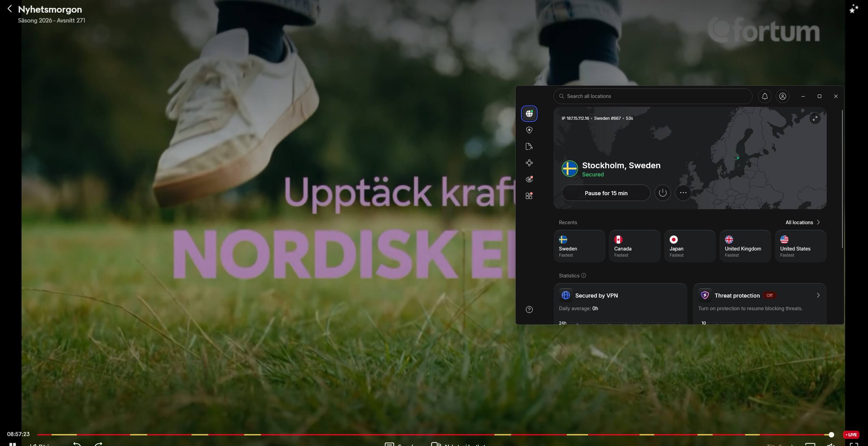Open the Threat Protection shield in the sidebar
Screen dimensions: 868x446
pyautogui.click(x=529, y=130)
